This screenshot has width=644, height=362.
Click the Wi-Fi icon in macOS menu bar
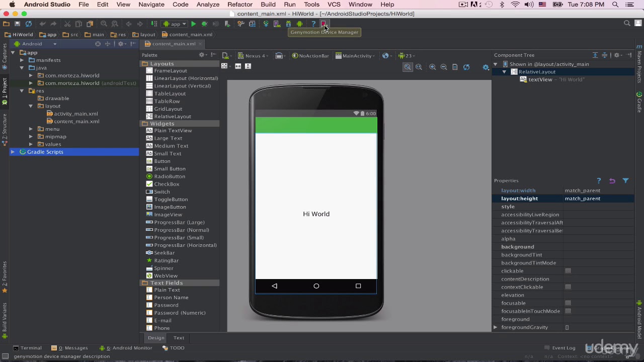click(515, 5)
